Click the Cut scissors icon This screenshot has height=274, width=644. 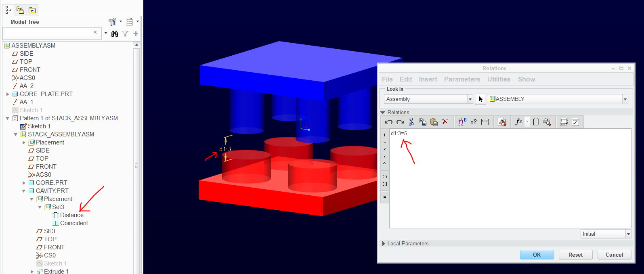click(x=411, y=122)
